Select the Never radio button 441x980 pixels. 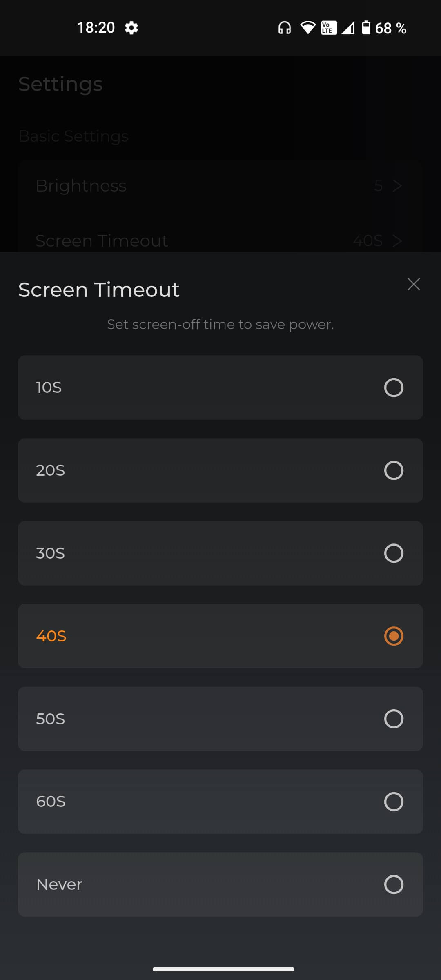(394, 884)
